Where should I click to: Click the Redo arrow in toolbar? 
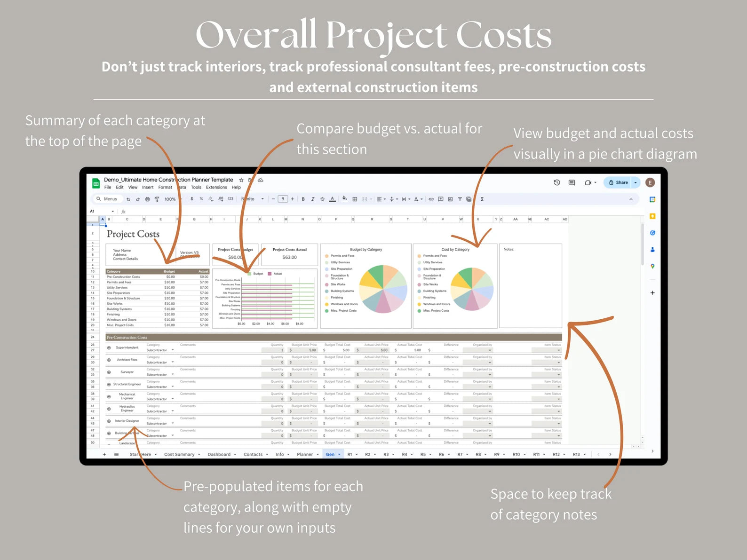click(138, 199)
